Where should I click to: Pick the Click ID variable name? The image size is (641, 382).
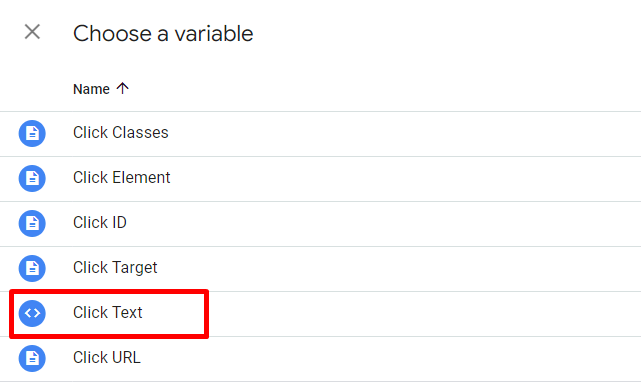(100, 222)
